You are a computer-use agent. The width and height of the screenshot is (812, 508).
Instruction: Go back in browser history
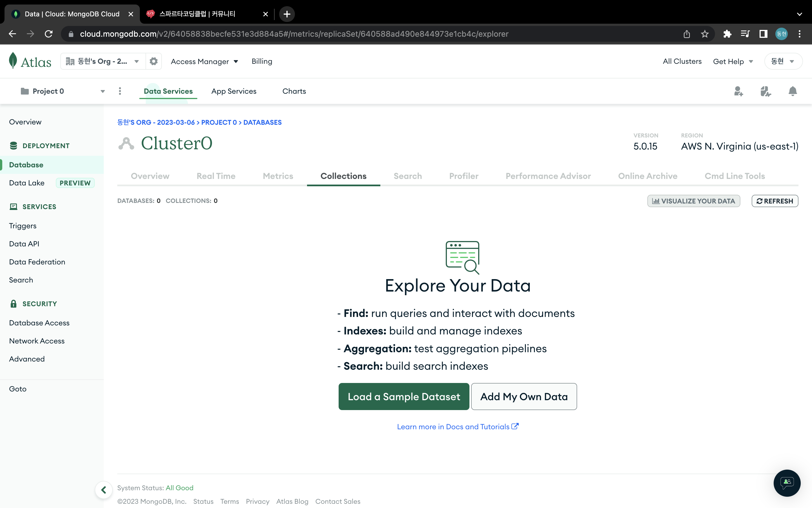pos(12,34)
